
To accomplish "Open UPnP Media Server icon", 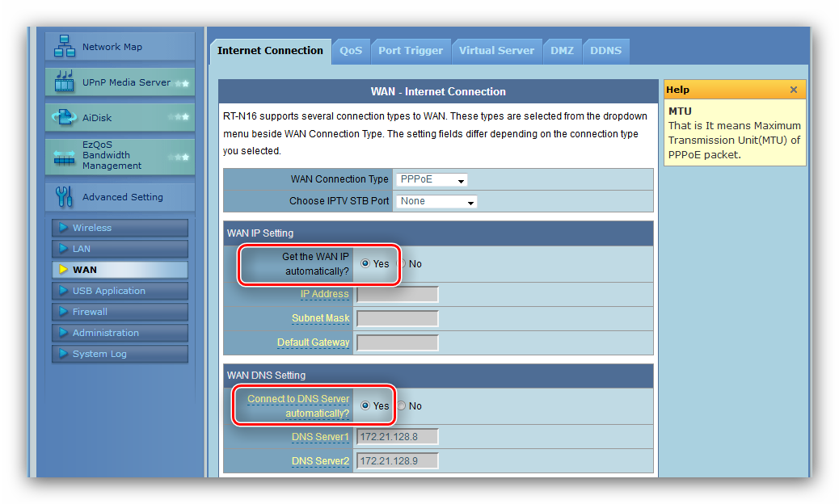I will [x=65, y=82].
